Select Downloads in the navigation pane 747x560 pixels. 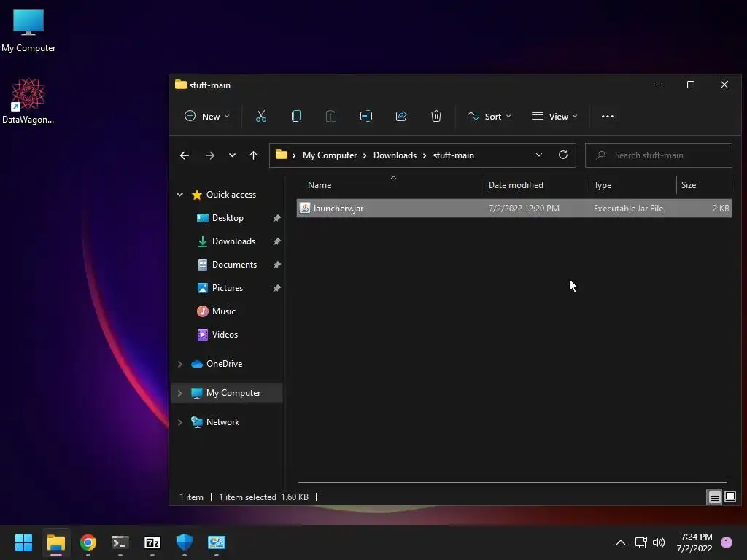(233, 241)
